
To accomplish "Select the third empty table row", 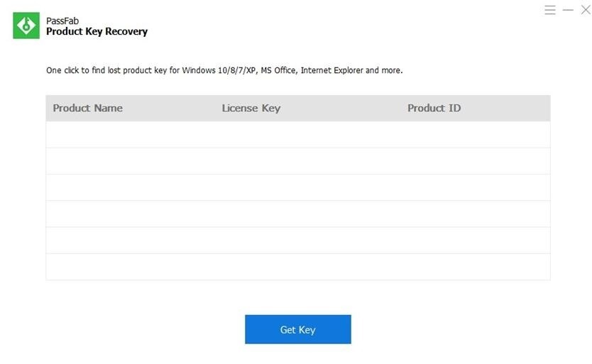I will pos(297,187).
